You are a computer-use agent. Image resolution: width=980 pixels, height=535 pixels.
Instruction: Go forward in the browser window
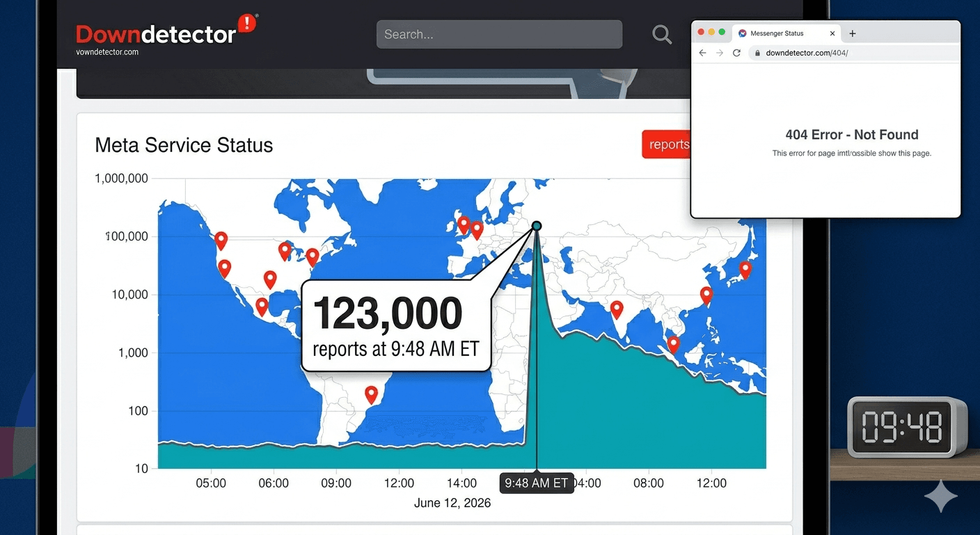pyautogui.click(x=720, y=53)
